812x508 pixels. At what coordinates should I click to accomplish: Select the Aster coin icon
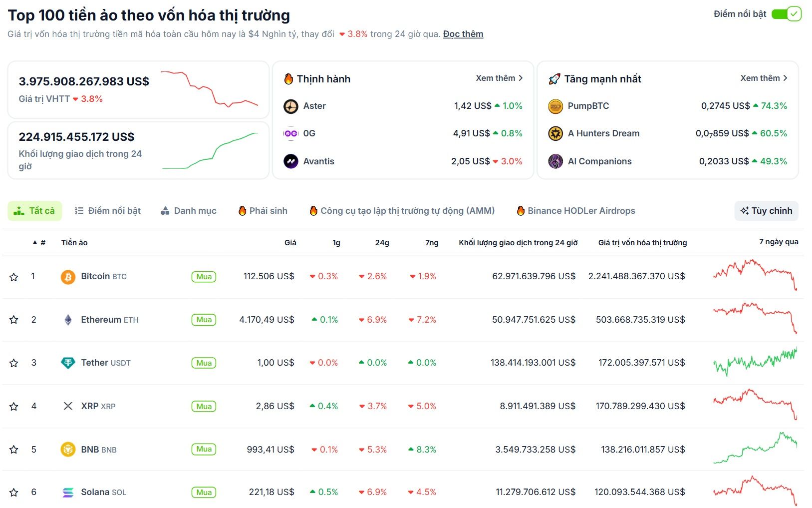pyautogui.click(x=291, y=106)
